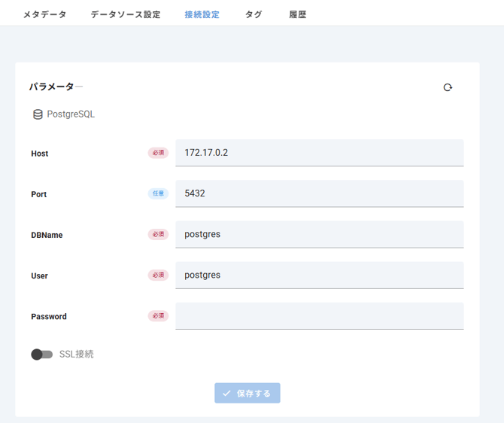Click the パラメータ section heading
Viewport: 504px width, 423px height.
(51, 87)
